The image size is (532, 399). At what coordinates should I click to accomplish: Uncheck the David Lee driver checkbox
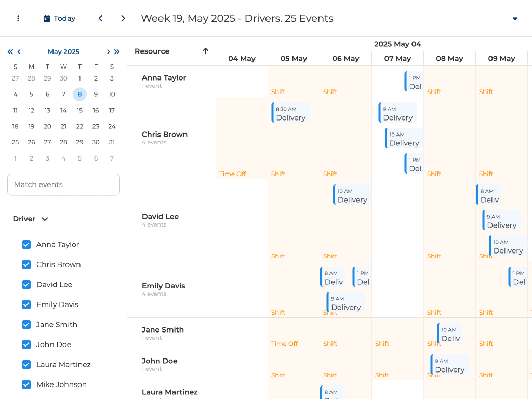[26, 285]
